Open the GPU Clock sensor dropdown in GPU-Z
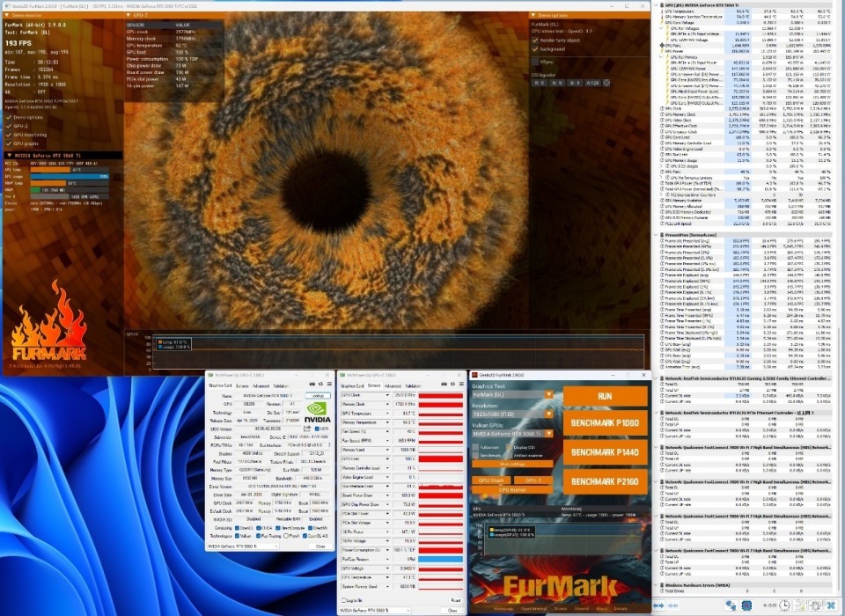Viewport: 845px width, 616px height. coord(387,395)
